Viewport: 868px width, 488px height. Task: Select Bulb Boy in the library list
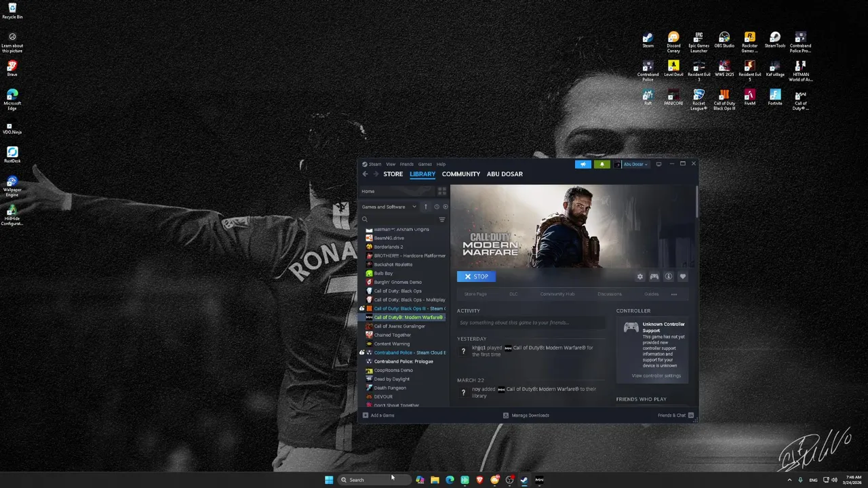383,273
